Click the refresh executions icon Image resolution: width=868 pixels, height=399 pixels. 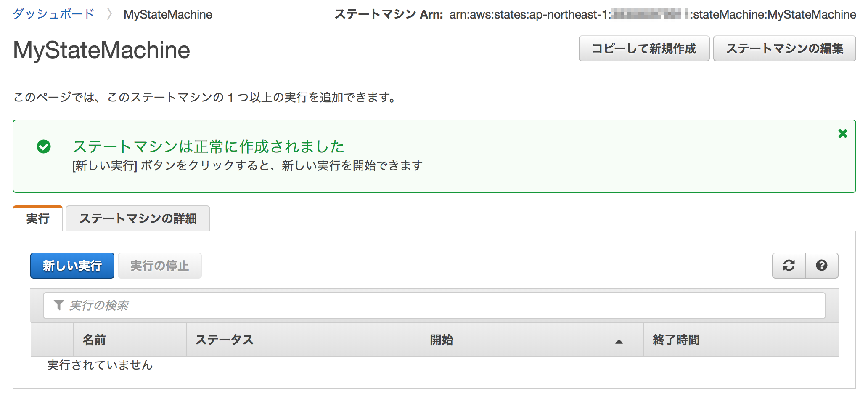pyautogui.click(x=789, y=266)
